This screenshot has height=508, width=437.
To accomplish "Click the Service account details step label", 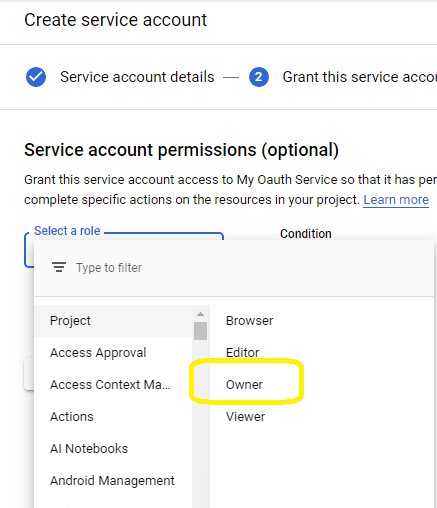I will [137, 77].
